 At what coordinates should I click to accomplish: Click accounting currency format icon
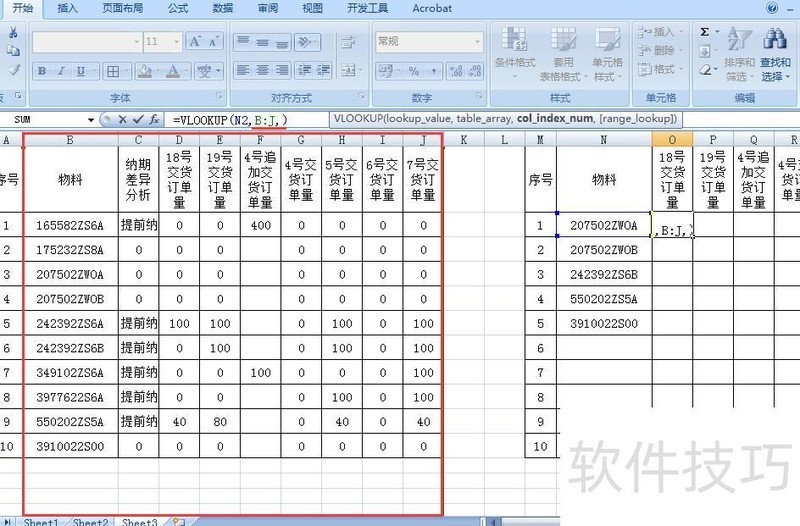[385, 71]
